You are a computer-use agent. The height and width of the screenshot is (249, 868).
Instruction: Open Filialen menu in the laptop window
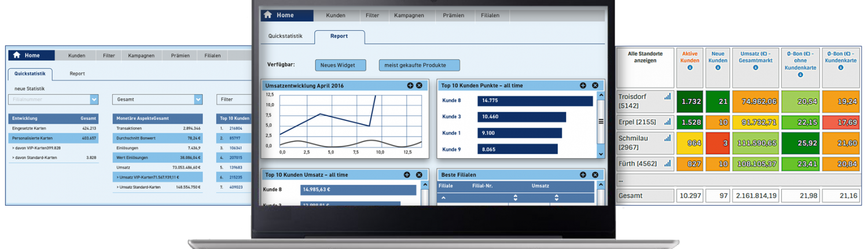[490, 15]
